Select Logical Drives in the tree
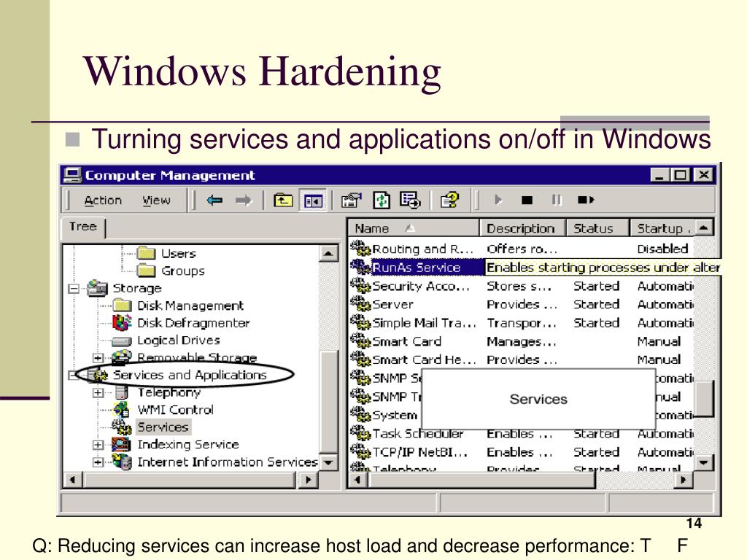This screenshot has height=560, width=747. pos(179,341)
